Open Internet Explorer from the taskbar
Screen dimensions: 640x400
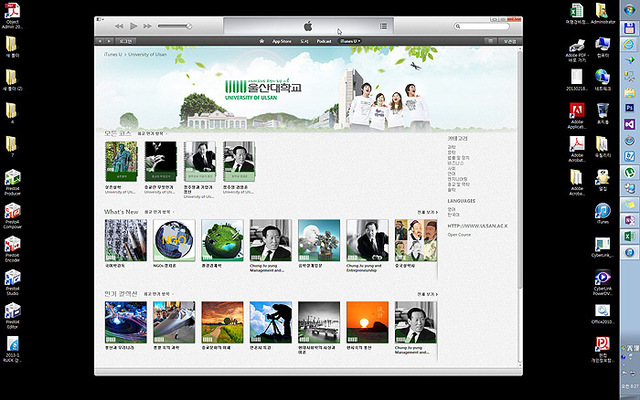pyautogui.click(x=629, y=44)
